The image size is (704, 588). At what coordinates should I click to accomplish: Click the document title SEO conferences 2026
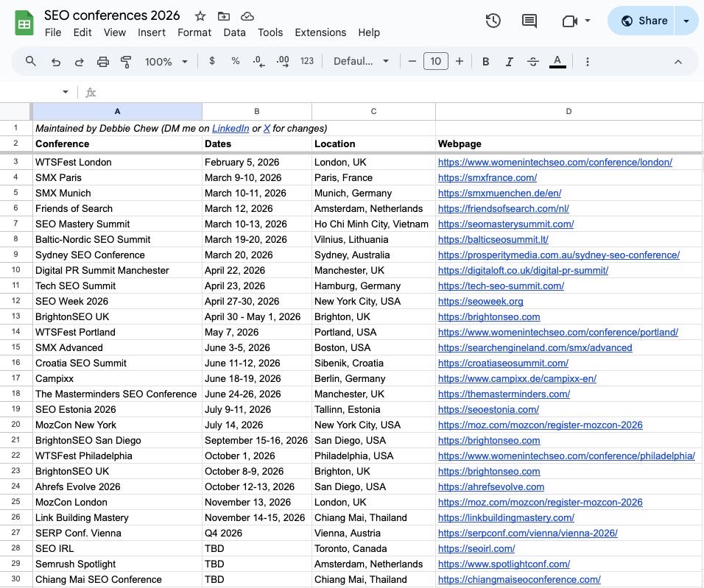tap(112, 15)
